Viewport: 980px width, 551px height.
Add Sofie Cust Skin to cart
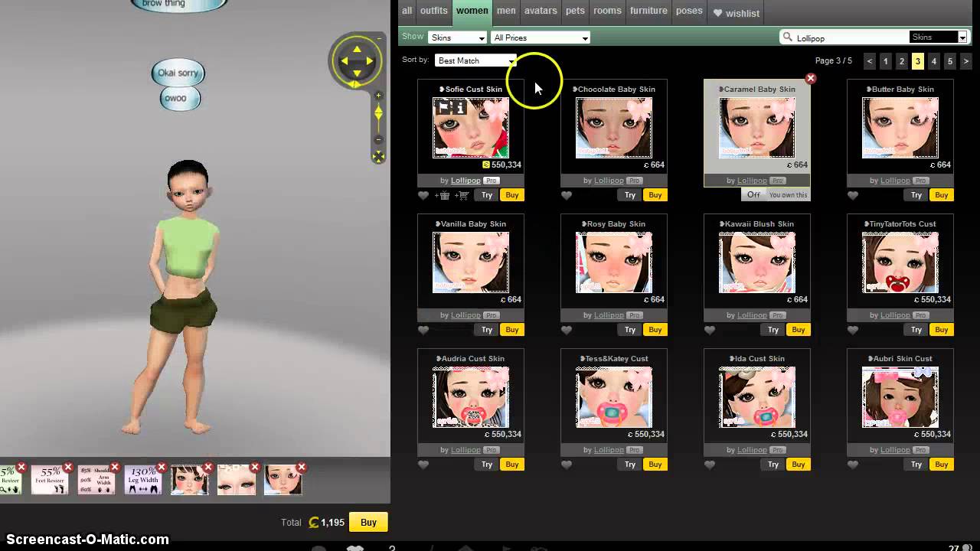(462, 195)
